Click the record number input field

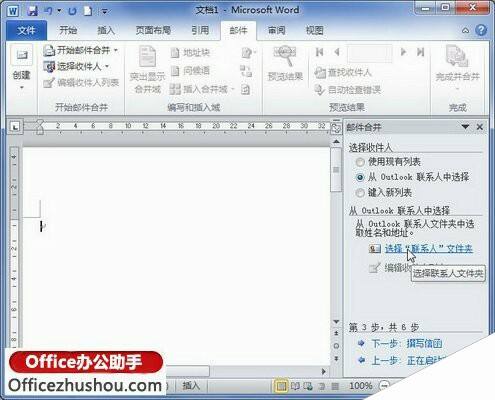[x=370, y=53]
